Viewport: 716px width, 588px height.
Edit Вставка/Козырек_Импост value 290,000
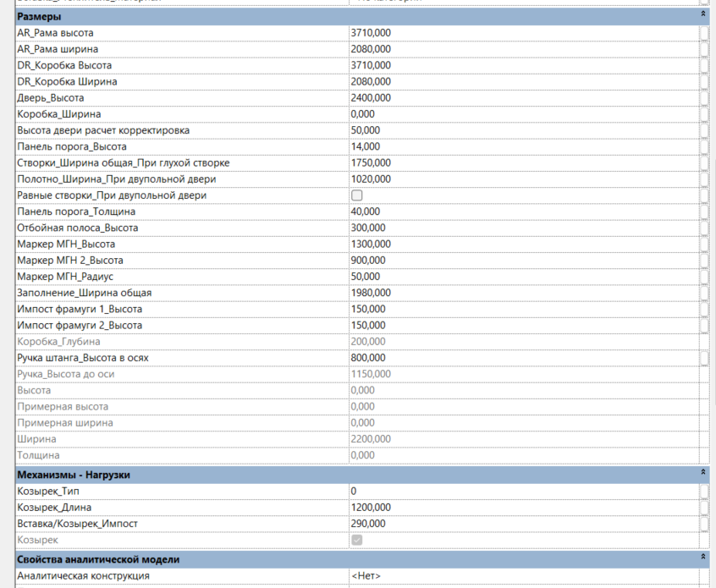coord(524,524)
